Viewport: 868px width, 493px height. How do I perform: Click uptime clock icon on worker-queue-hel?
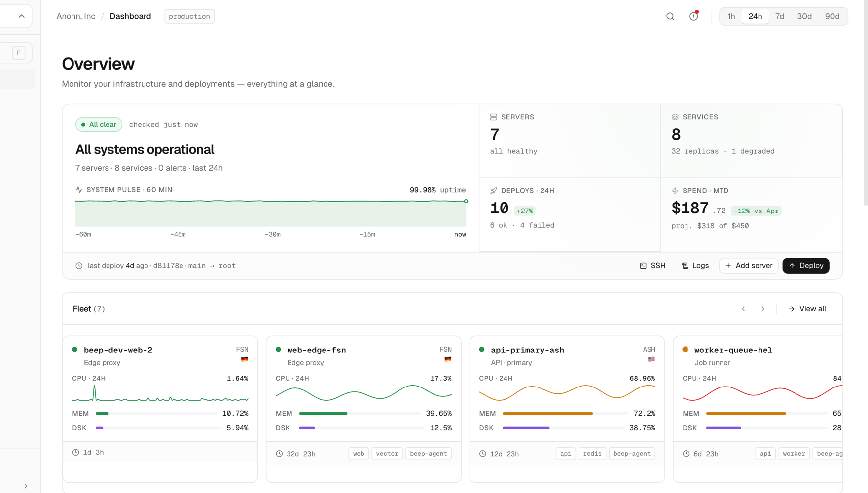coord(686,454)
